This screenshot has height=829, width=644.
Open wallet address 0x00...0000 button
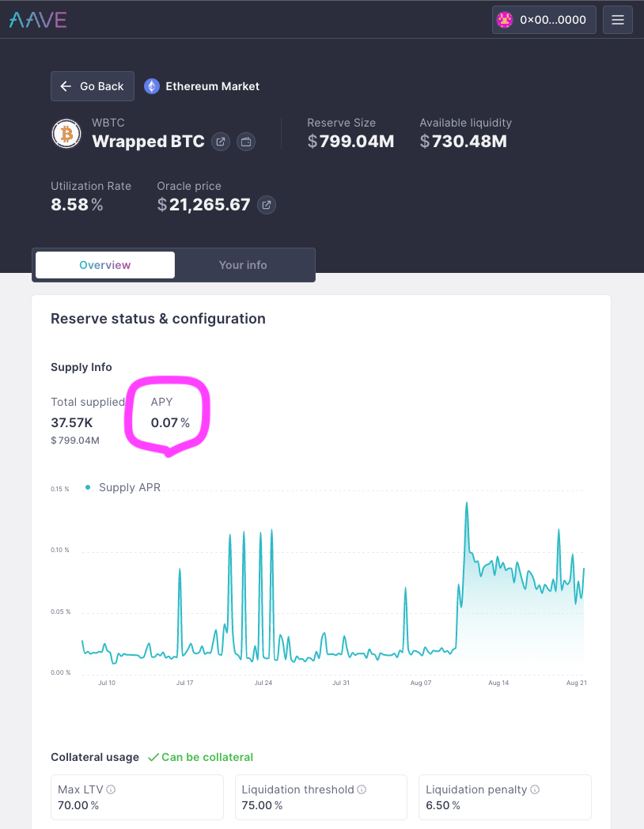tap(544, 20)
